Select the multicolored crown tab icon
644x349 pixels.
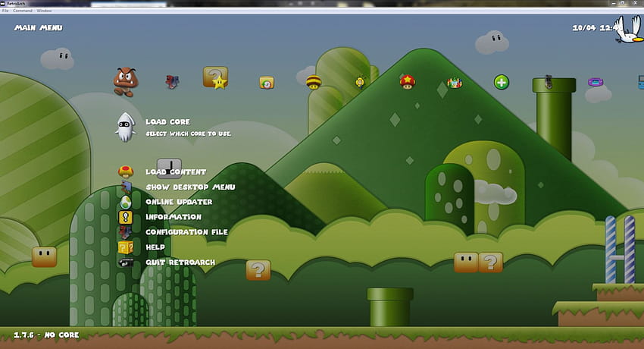tap(455, 83)
